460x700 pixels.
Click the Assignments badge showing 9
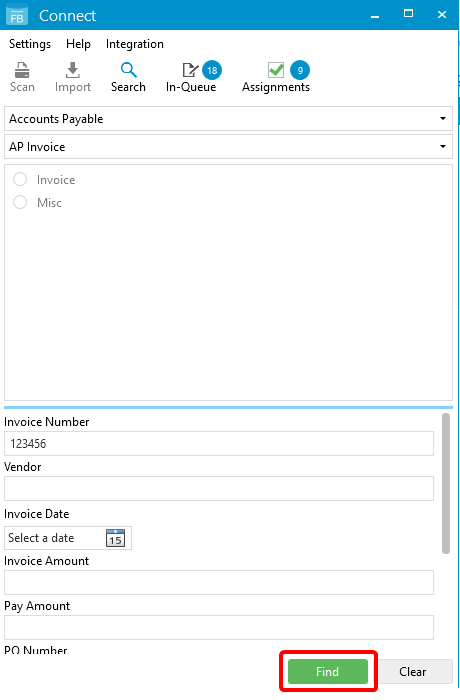(x=300, y=70)
